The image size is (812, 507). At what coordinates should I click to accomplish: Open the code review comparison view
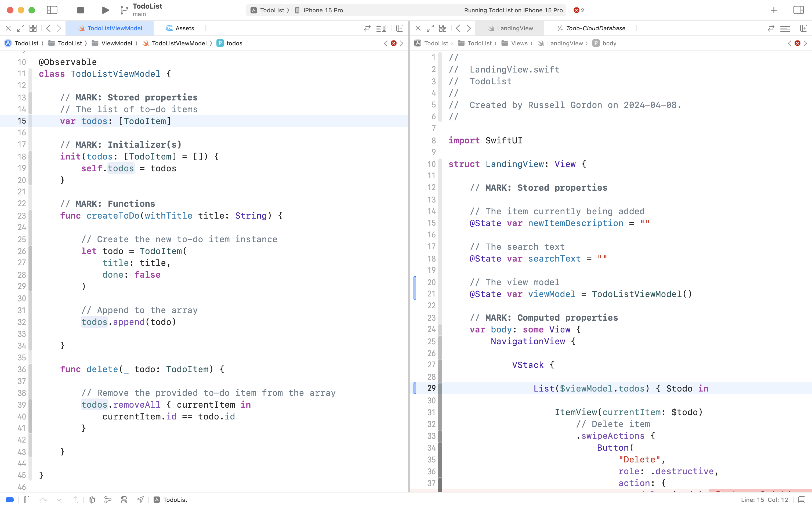[x=367, y=28]
